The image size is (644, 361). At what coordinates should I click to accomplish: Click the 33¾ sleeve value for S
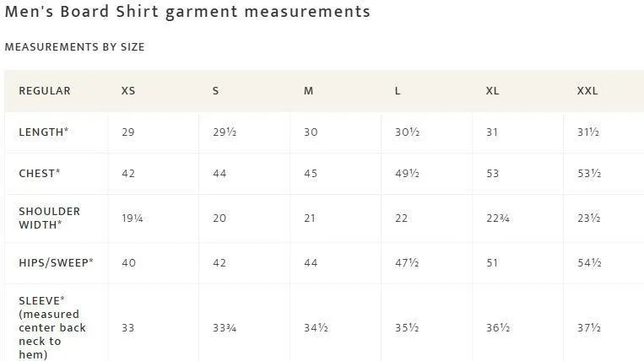coord(225,328)
